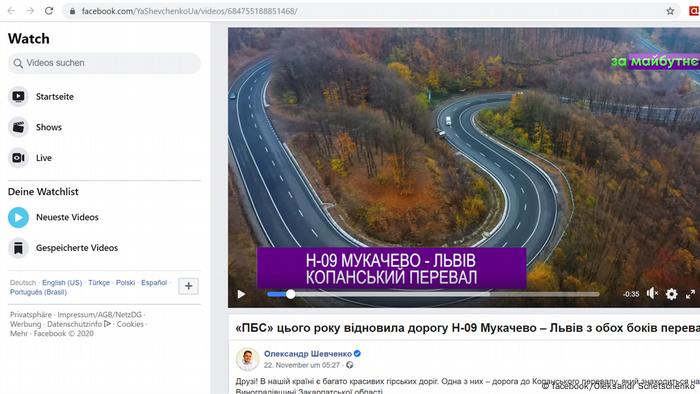Open the Werbung footer link
The height and width of the screenshot is (394, 700).
tap(25, 324)
